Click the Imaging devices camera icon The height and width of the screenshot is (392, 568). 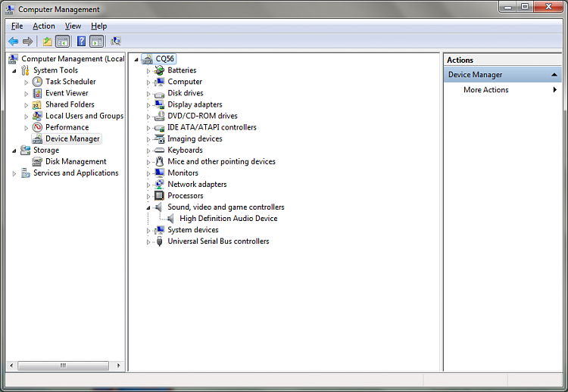(159, 139)
